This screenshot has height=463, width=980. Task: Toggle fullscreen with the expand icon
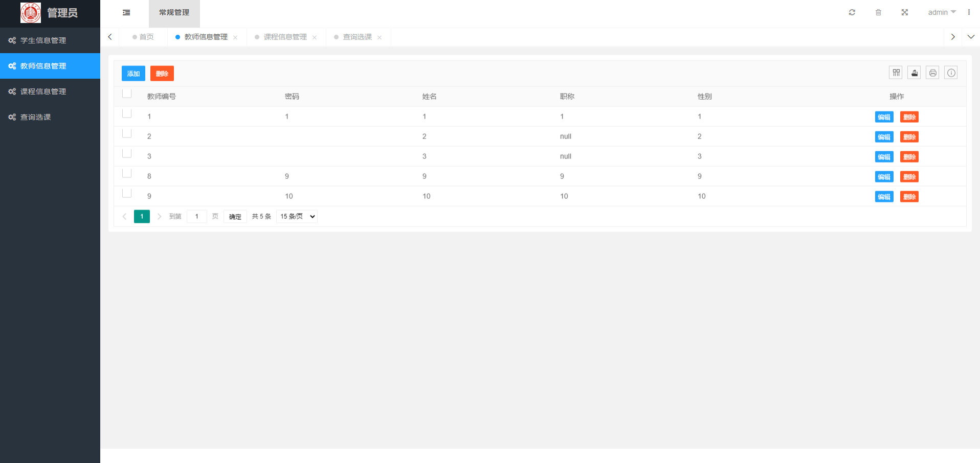pyautogui.click(x=905, y=12)
